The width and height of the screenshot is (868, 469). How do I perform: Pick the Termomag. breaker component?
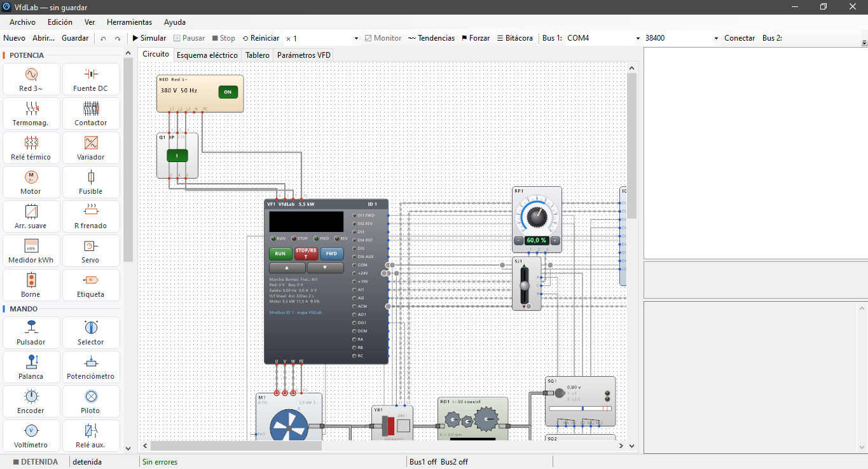click(31, 113)
